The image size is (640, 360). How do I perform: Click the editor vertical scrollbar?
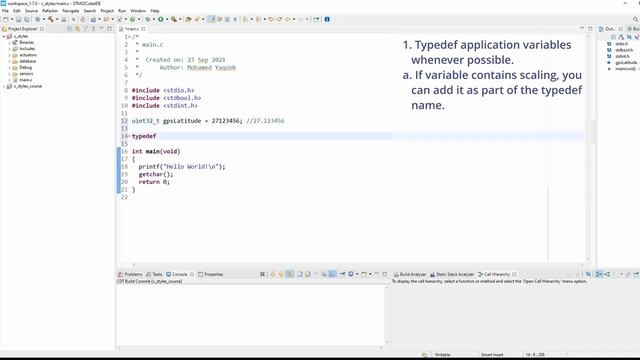pyautogui.click(x=588, y=149)
